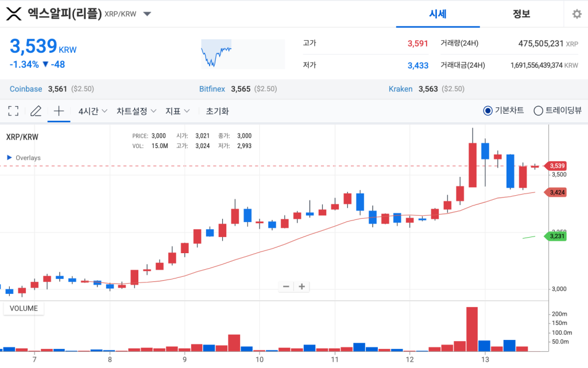Click the XRP/KRW chart title
Image resolution: width=588 pixels, height=368 pixels.
pos(22,137)
